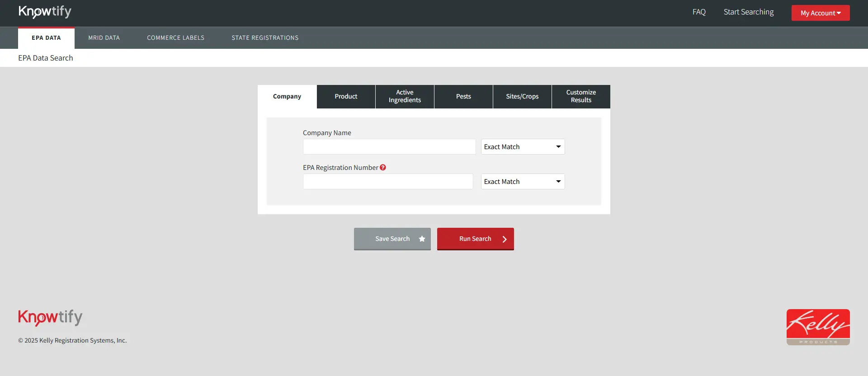
Task: Expand the Company Name match type dropdown
Action: click(x=523, y=147)
